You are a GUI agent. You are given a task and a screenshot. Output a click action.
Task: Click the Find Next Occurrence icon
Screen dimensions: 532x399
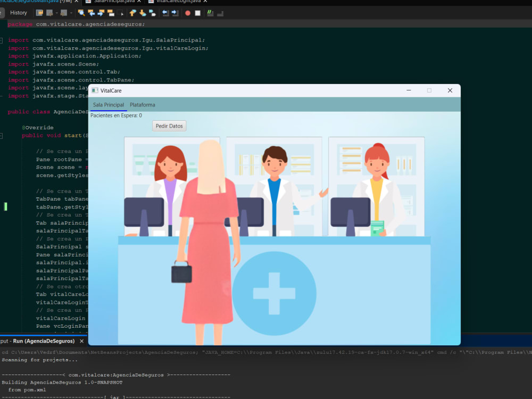(x=101, y=12)
